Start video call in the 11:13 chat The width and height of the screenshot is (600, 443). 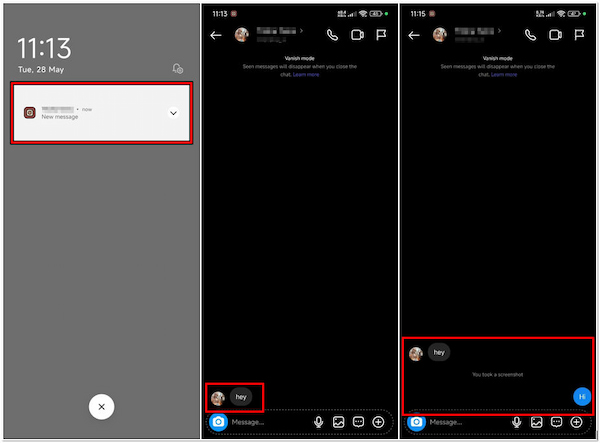tap(356, 35)
